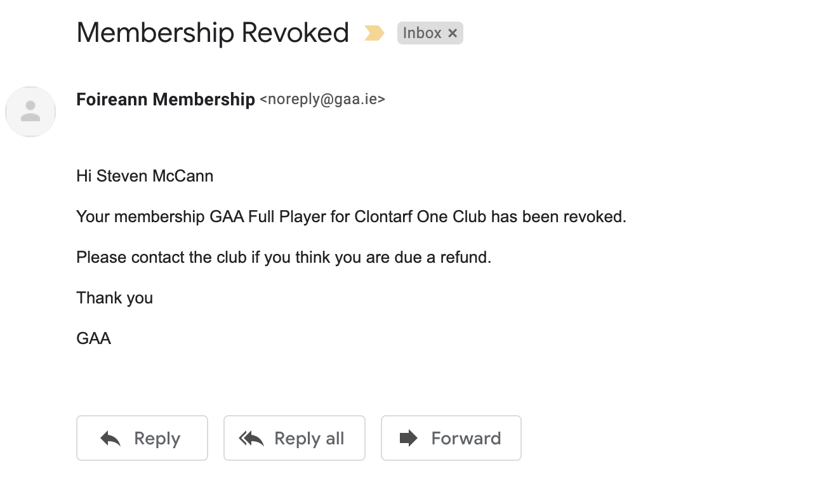Click the Reply all button
This screenshot has height=504, width=834.
point(295,438)
